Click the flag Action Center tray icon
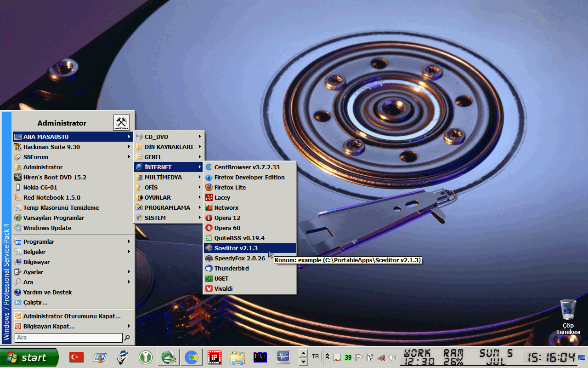Screen dimensions: 588x368 coord(359,357)
